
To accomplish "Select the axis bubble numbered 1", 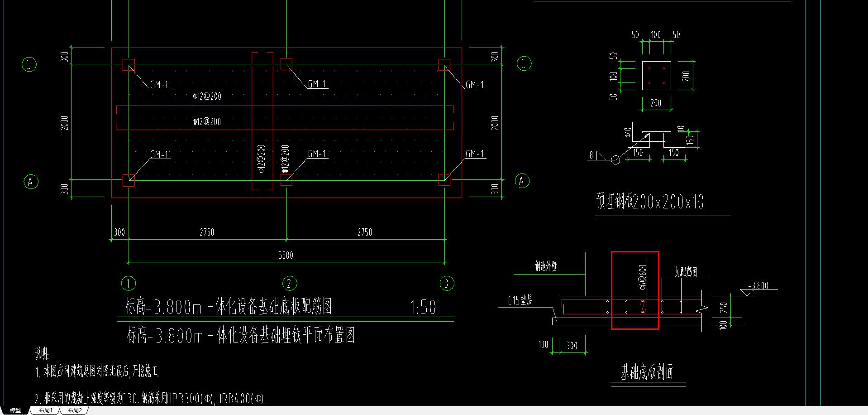I will click(x=129, y=284).
